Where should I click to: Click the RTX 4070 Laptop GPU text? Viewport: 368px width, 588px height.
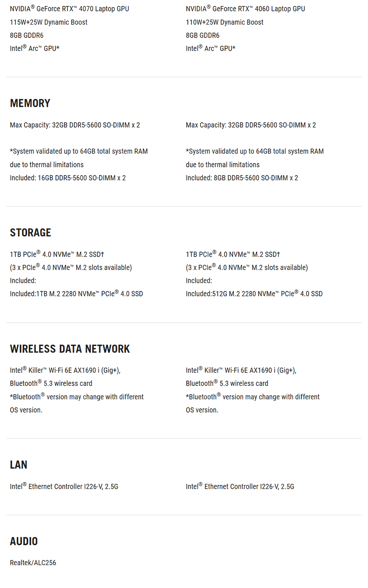(x=70, y=9)
